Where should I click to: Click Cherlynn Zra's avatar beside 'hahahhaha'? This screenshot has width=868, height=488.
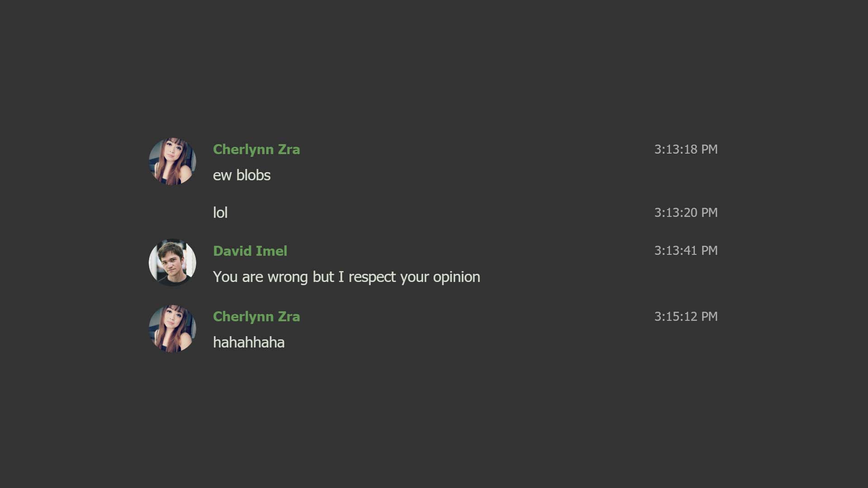(172, 328)
